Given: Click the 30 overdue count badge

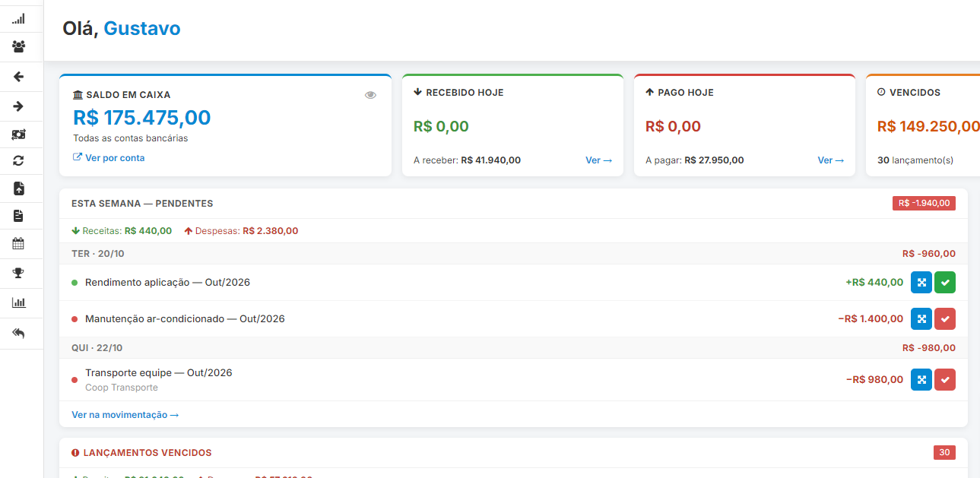Looking at the screenshot, I should pos(944,452).
